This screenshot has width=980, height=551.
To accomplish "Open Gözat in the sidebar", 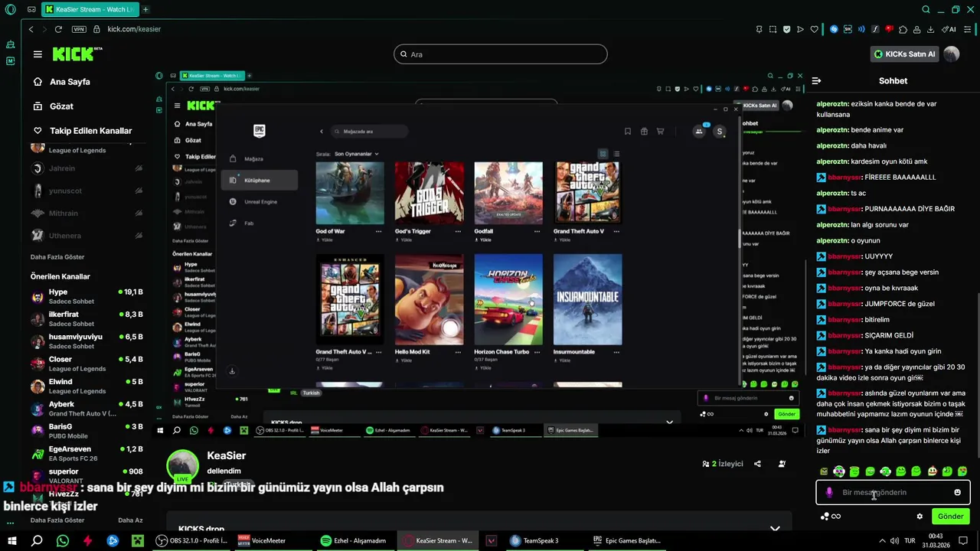I will [x=61, y=106].
